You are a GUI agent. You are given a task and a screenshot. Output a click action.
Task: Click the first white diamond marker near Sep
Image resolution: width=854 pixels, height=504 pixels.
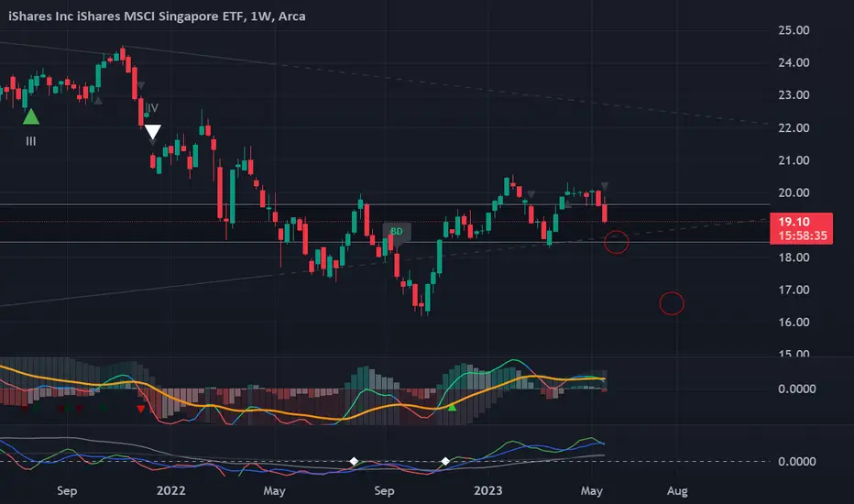pyautogui.click(x=354, y=462)
